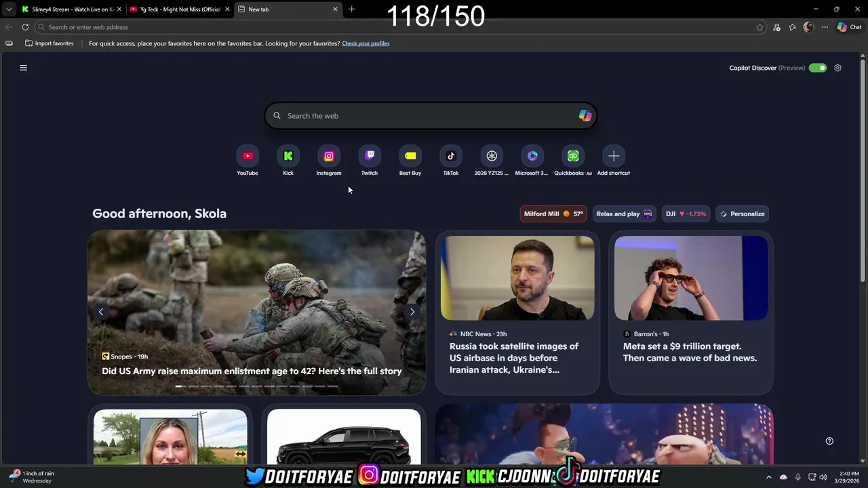The width and height of the screenshot is (868, 488).
Task: Click the Relax and play chip
Action: point(624,213)
